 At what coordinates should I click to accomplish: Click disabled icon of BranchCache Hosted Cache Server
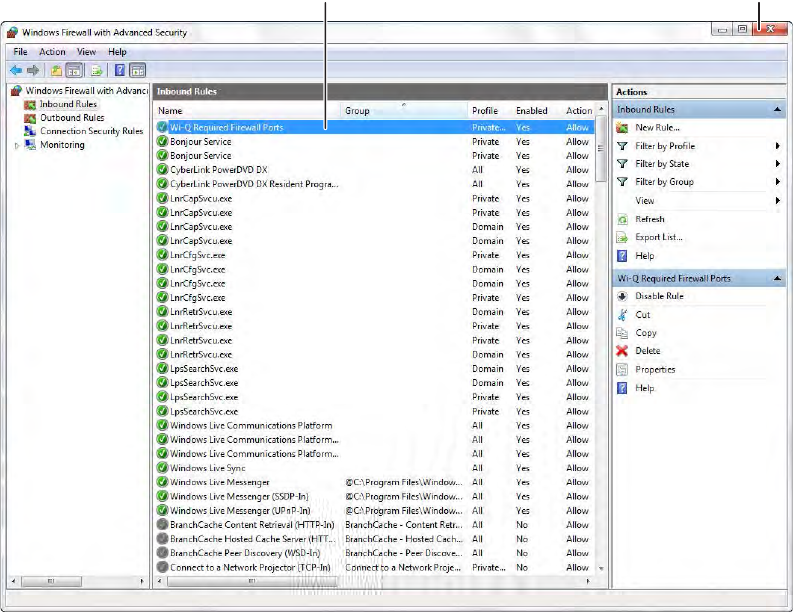pos(162,539)
